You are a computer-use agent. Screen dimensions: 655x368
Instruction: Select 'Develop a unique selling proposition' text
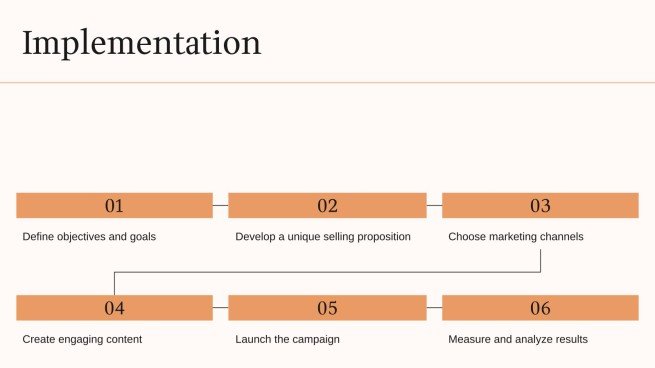pos(323,237)
